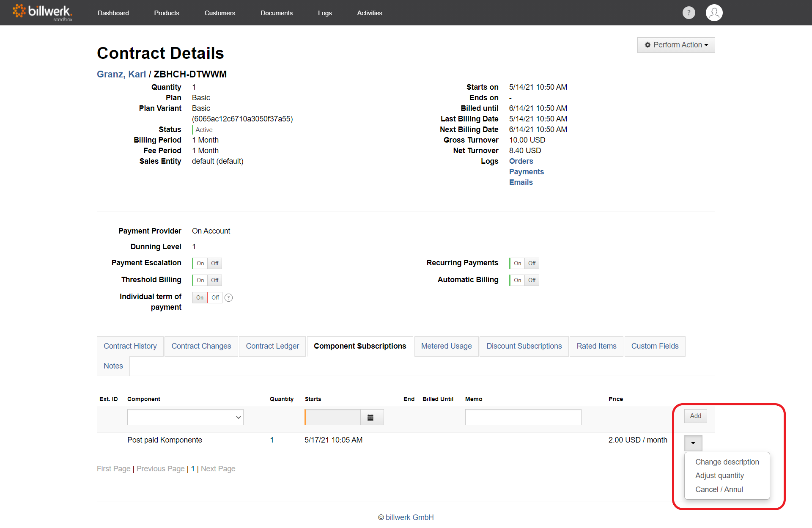Click the Add component button
This screenshot has height=528, width=812.
[x=696, y=416]
